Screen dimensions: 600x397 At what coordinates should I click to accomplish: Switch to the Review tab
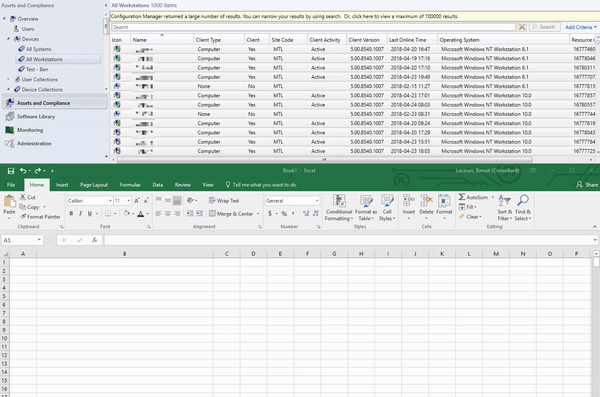click(183, 185)
